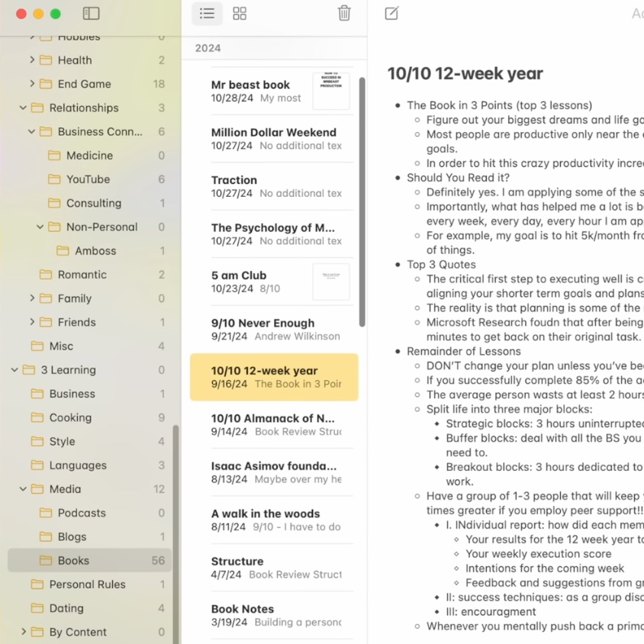Click the 2024 section header

[208, 48]
